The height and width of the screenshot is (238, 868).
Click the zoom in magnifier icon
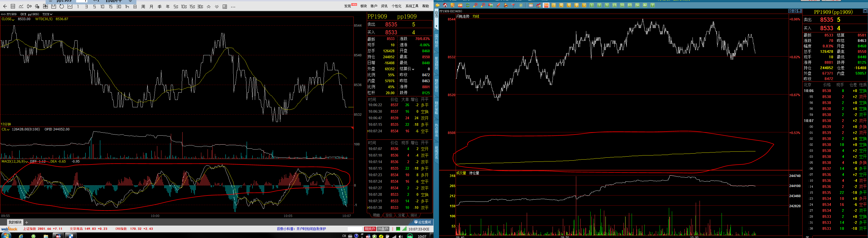[x=475, y=5]
